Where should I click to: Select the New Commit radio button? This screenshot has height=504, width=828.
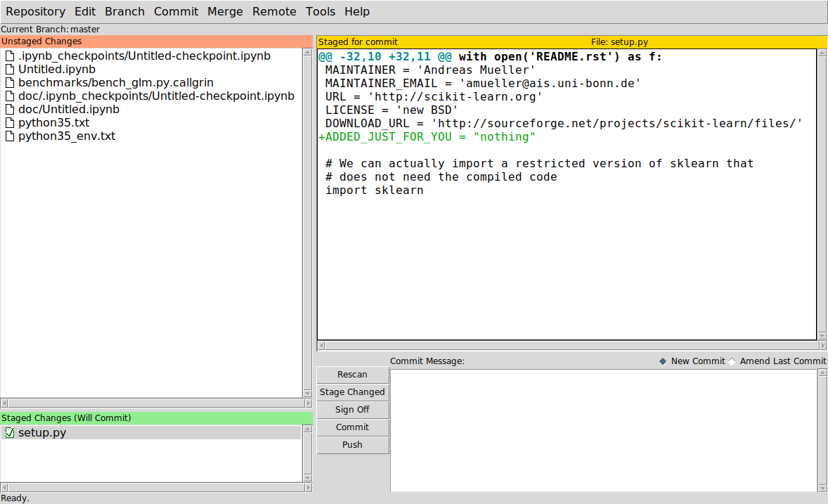point(663,361)
